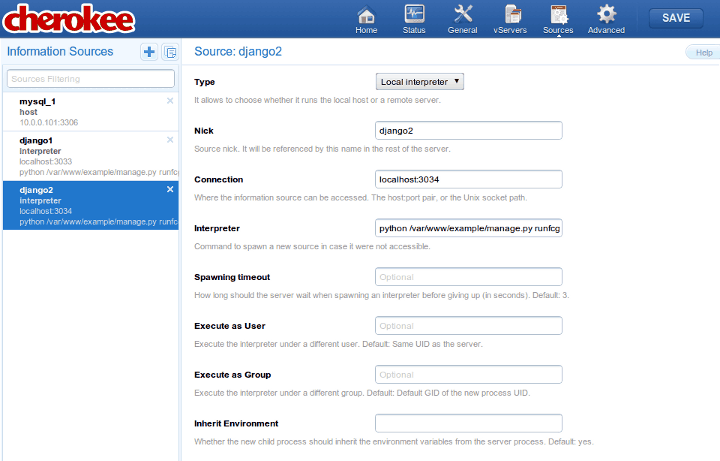Expand the Type dropdown
Screen dimensions: 720x461
[x=419, y=82]
